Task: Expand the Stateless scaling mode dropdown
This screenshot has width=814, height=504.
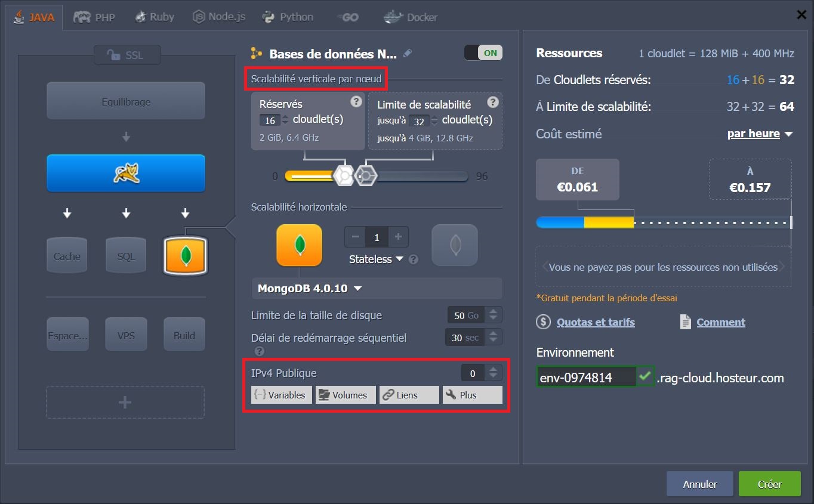Action: point(376,259)
